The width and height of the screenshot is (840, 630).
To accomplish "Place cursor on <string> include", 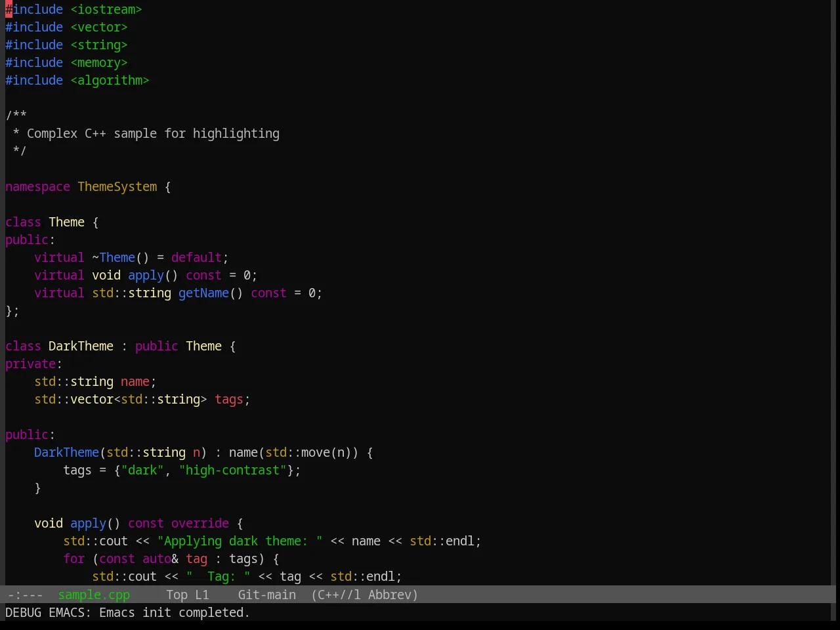I will point(99,45).
